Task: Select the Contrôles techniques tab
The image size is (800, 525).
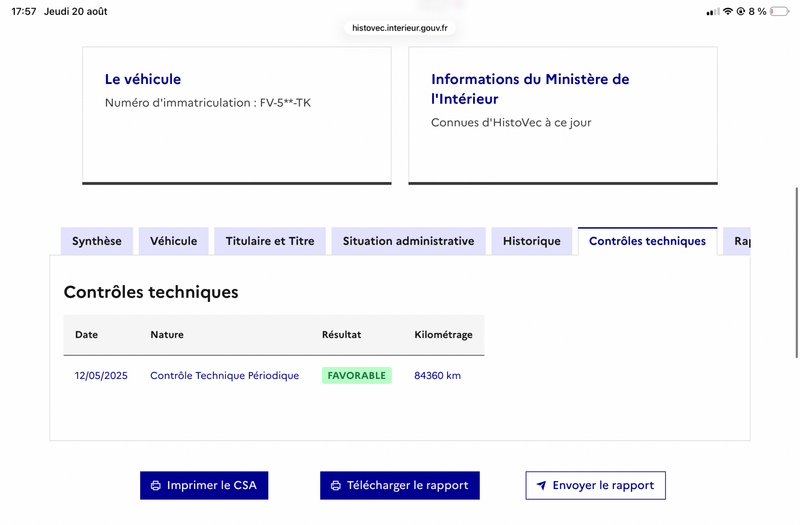Action: click(x=647, y=241)
